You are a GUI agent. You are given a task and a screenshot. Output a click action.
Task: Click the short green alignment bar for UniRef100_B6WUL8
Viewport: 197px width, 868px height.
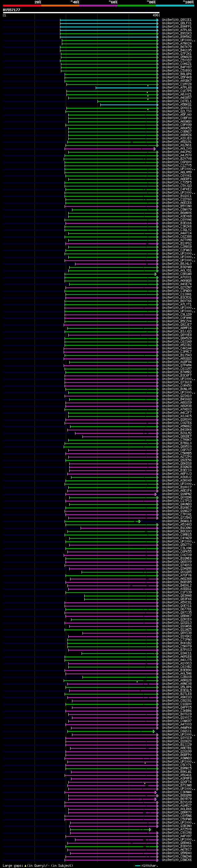tap(103, 521)
